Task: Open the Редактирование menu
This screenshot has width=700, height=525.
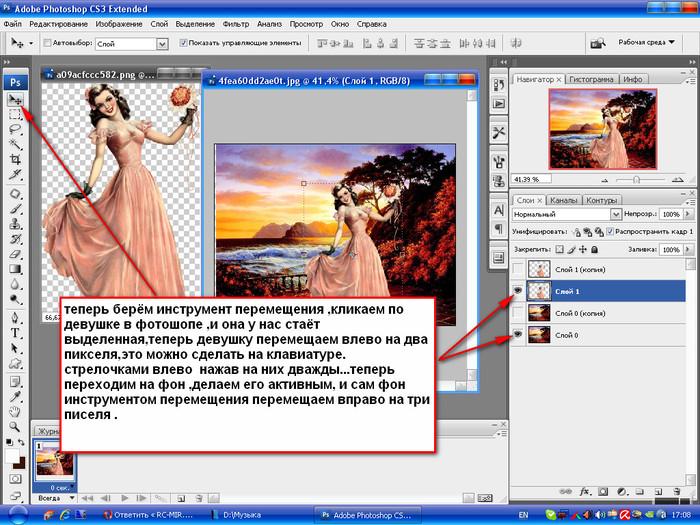Action: point(58,24)
